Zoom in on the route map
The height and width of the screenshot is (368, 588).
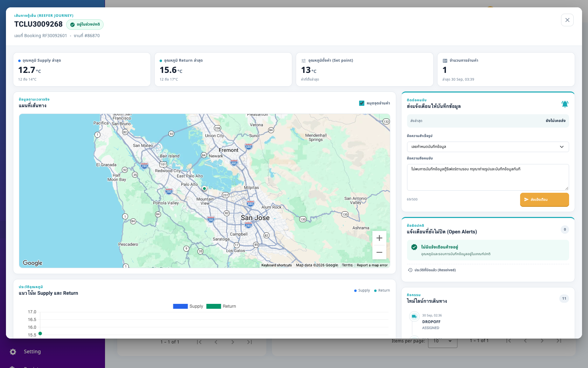(379, 238)
